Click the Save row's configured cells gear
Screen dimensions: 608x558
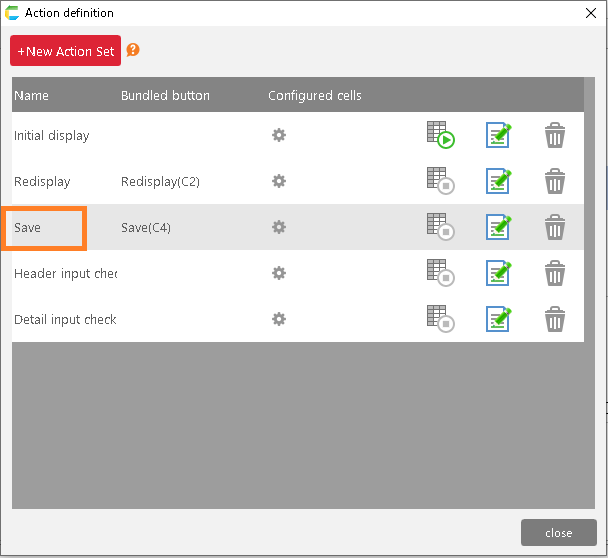[x=279, y=227]
